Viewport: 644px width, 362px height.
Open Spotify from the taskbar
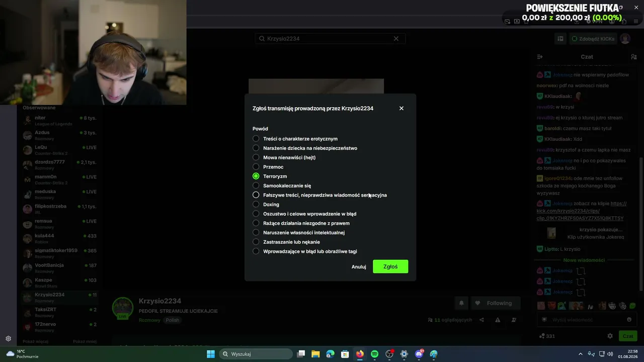pyautogui.click(x=374, y=354)
